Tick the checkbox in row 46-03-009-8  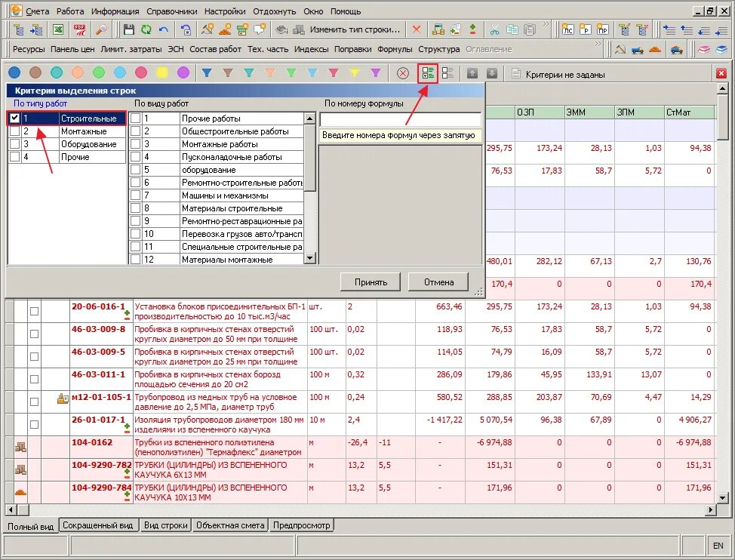tap(34, 334)
